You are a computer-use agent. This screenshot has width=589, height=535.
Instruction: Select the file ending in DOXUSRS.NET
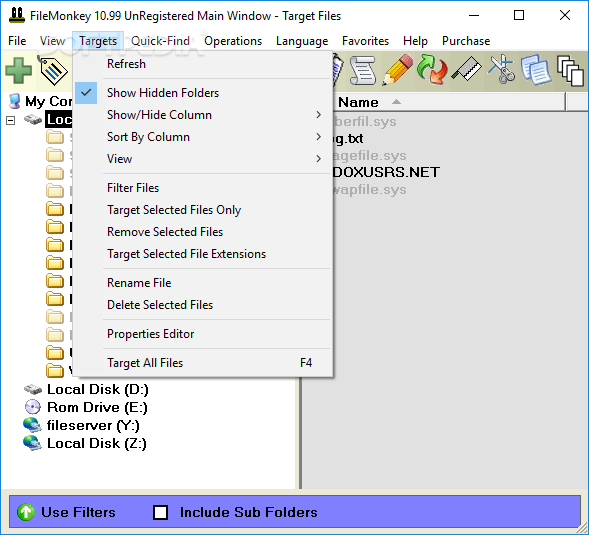pyautogui.click(x=386, y=172)
